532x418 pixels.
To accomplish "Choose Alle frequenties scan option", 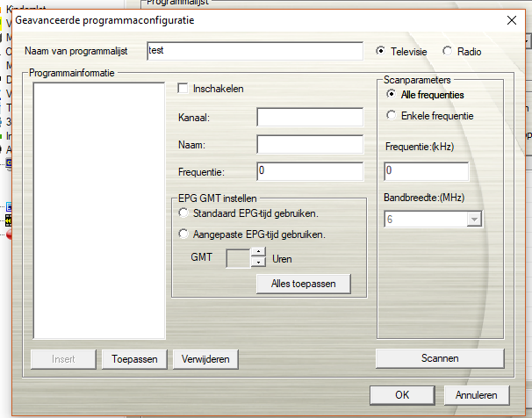I will pos(392,95).
